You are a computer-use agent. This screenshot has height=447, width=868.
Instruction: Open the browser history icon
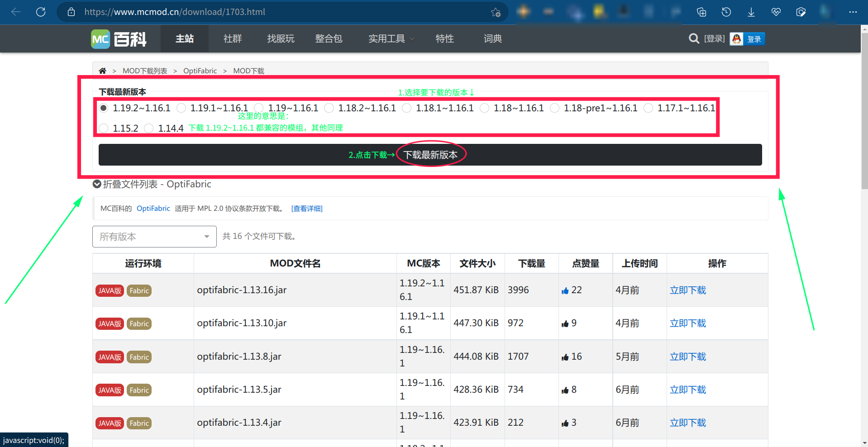726,12
